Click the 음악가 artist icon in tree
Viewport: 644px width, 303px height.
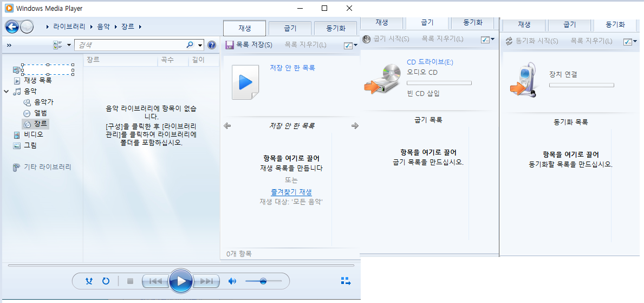pyautogui.click(x=27, y=102)
